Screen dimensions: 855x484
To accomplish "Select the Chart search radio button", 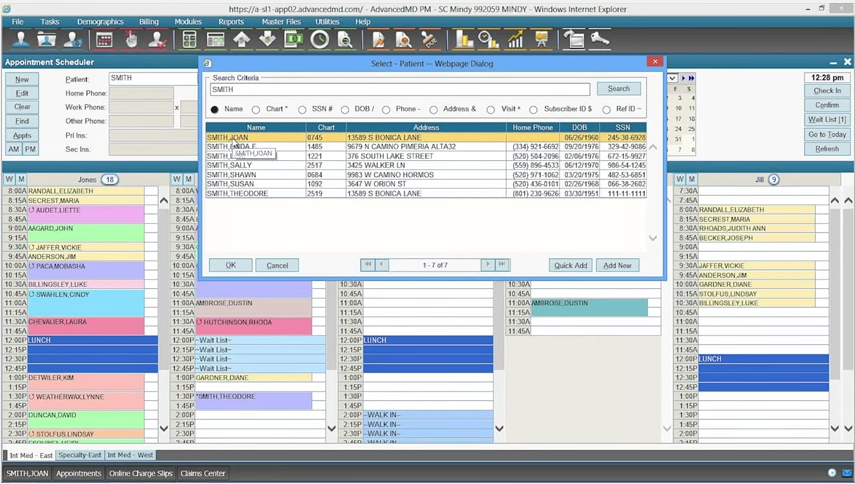I will click(x=256, y=110).
